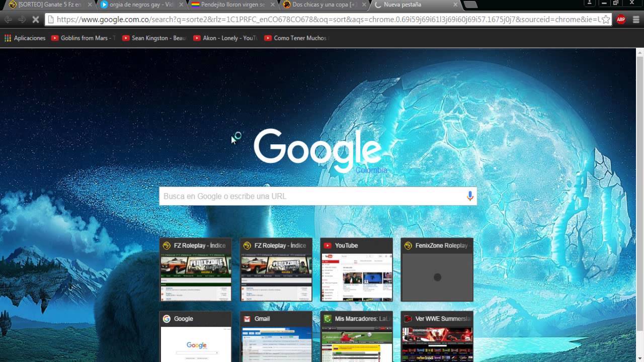Screen dimensions: 644x362
Task: Open the Akon - Lonely bookmark
Action: click(225, 38)
